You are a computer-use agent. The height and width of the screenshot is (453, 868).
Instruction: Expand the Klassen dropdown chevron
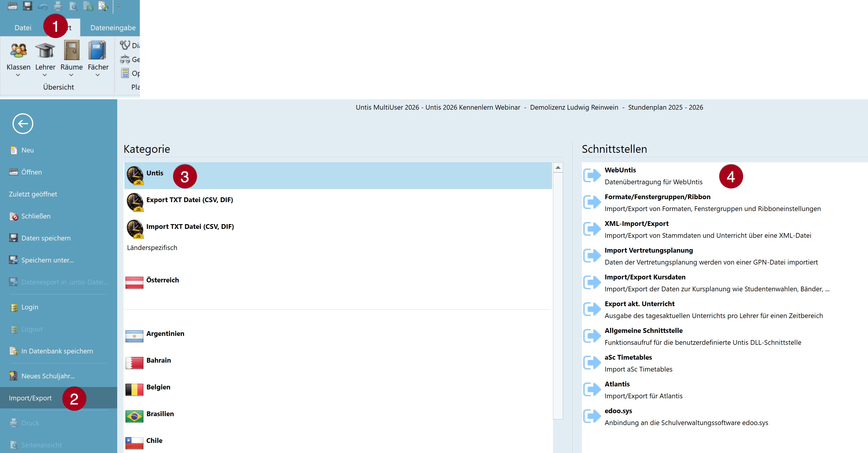[18, 75]
